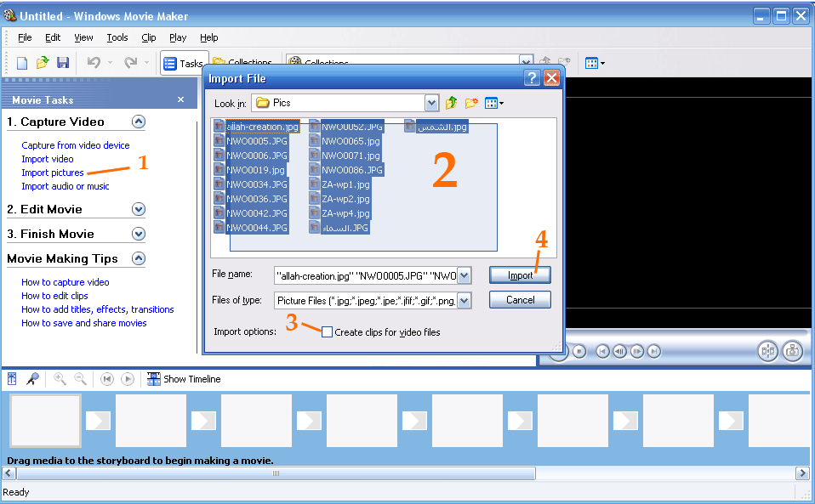
Task: Click the Stop button in preview monitor
Action: 579,351
